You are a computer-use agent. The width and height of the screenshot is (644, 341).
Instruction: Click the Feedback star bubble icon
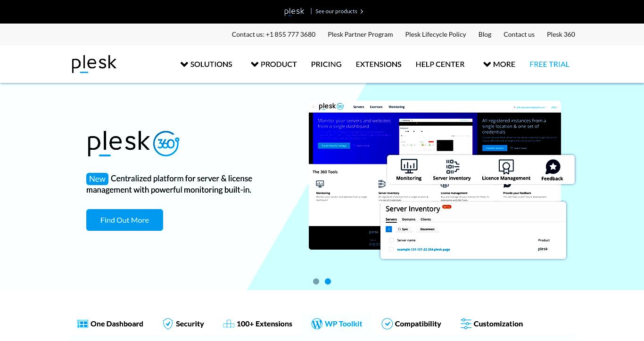click(553, 167)
